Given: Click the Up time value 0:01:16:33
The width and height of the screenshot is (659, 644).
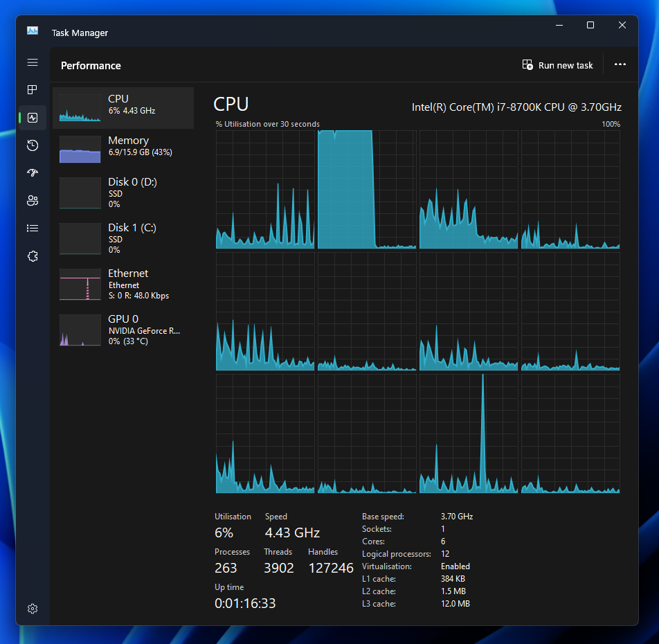Looking at the screenshot, I should (245, 604).
